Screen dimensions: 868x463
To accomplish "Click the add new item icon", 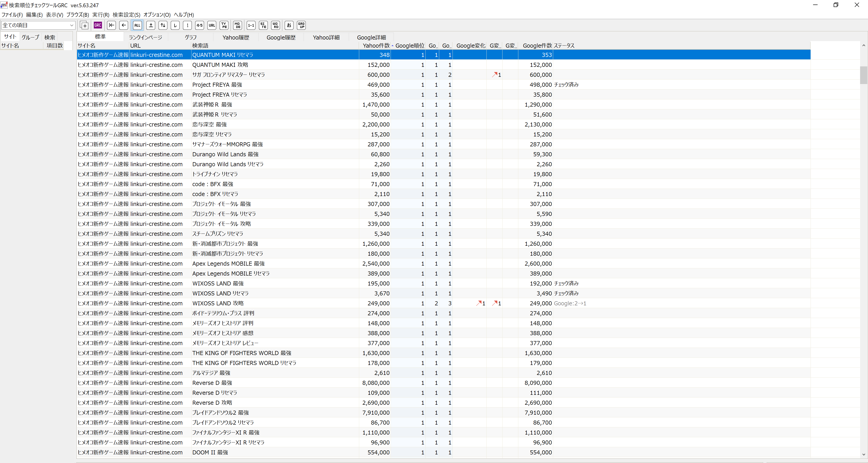I will point(84,25).
